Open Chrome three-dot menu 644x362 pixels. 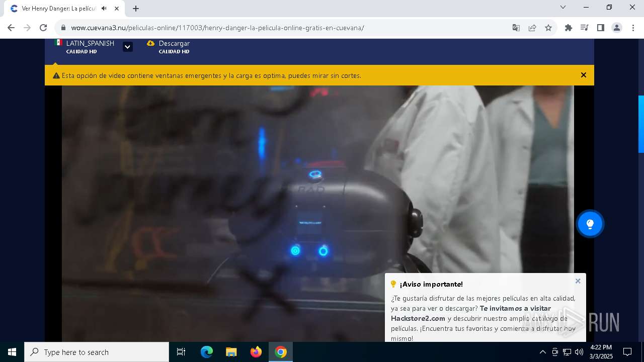633,28
